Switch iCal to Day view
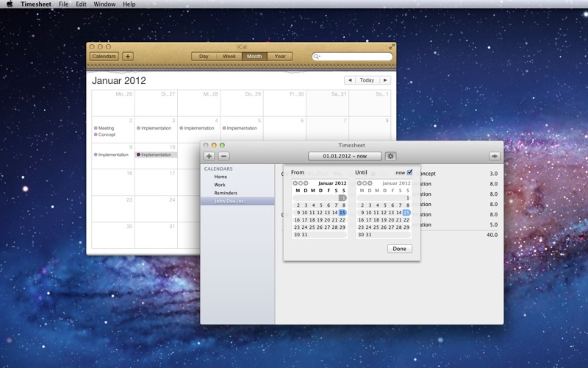This screenshot has height=368, width=588. pyautogui.click(x=204, y=57)
